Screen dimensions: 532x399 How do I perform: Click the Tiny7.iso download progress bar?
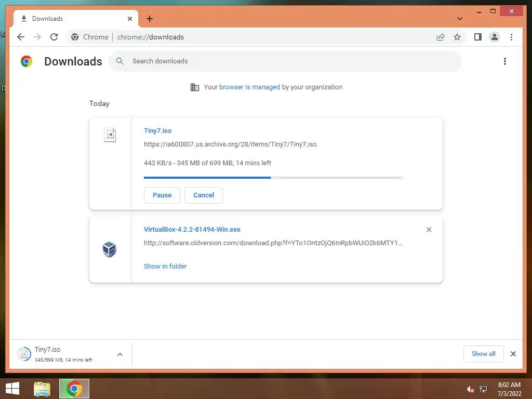pos(273,178)
